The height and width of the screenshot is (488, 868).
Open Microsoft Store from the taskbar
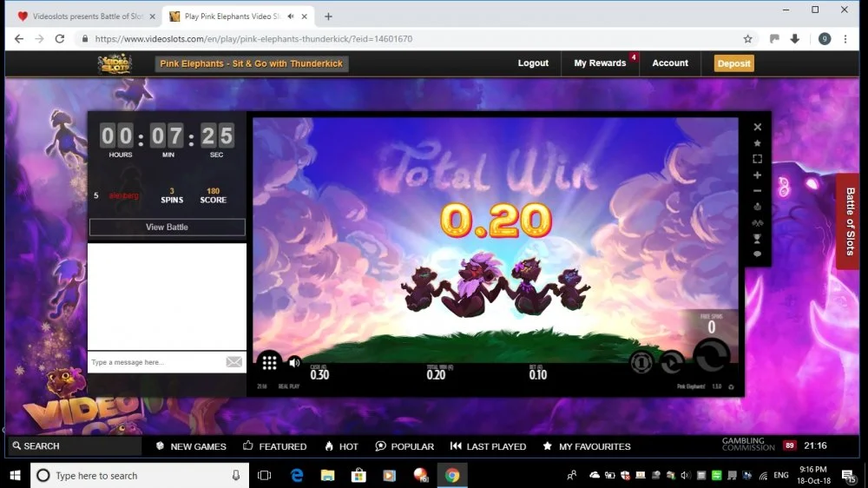click(x=358, y=475)
